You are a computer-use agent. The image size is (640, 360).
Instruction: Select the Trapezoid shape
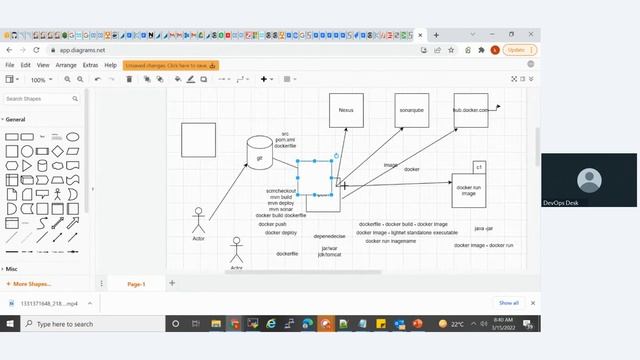[x=58, y=180]
